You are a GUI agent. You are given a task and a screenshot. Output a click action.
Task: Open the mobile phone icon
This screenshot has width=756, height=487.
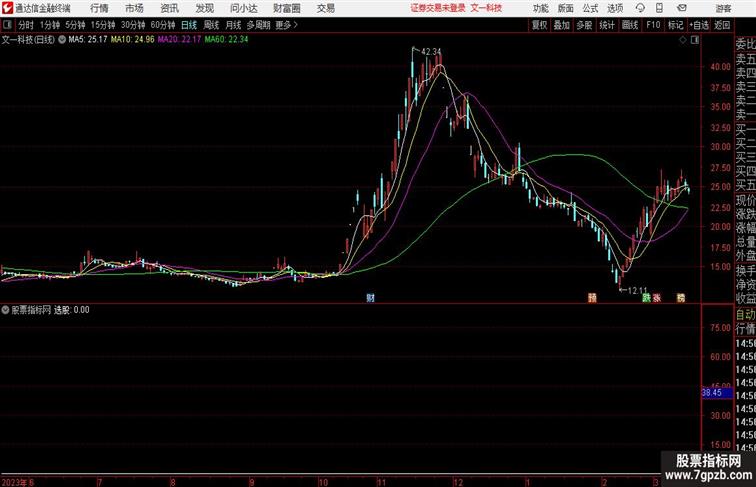click(660, 8)
